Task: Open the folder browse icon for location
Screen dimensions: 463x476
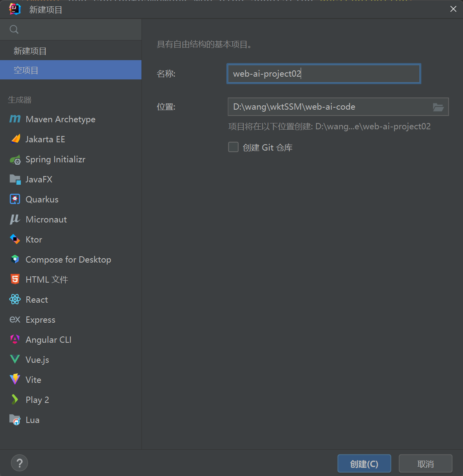Action: (438, 107)
